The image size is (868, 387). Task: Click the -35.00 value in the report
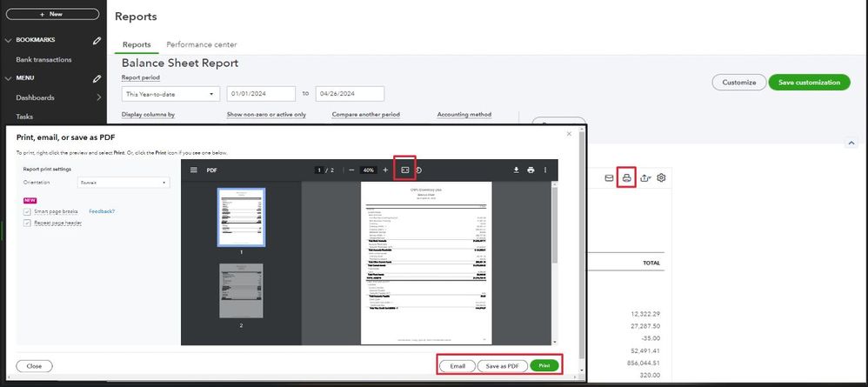tap(651, 338)
